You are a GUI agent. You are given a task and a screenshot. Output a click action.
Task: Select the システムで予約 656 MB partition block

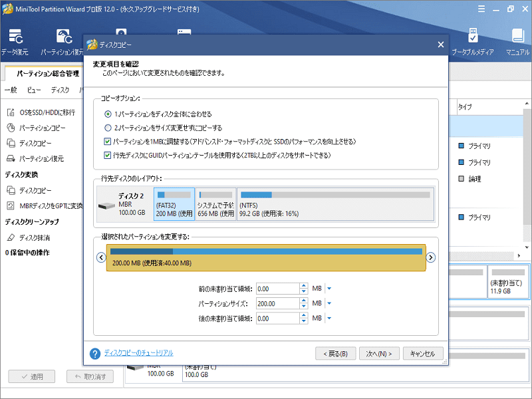[215, 204]
